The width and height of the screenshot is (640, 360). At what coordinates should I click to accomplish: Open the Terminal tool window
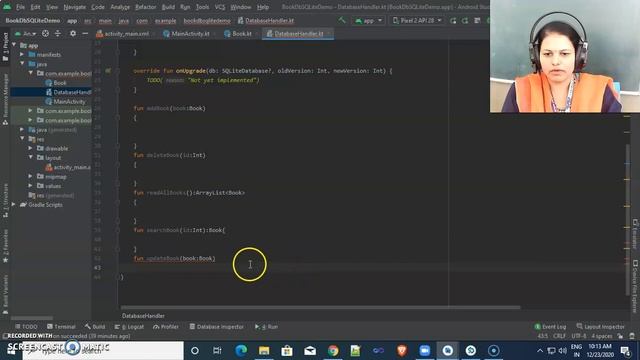coord(61,327)
